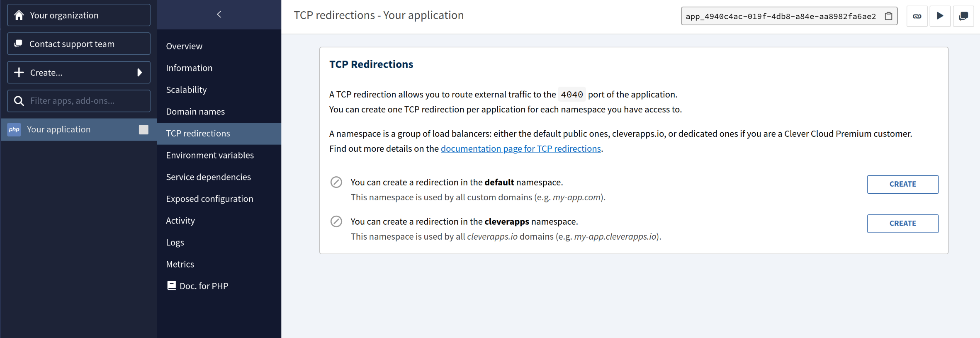980x338 pixels.
Task: Click the PHP icon for Your application
Action: click(x=14, y=129)
